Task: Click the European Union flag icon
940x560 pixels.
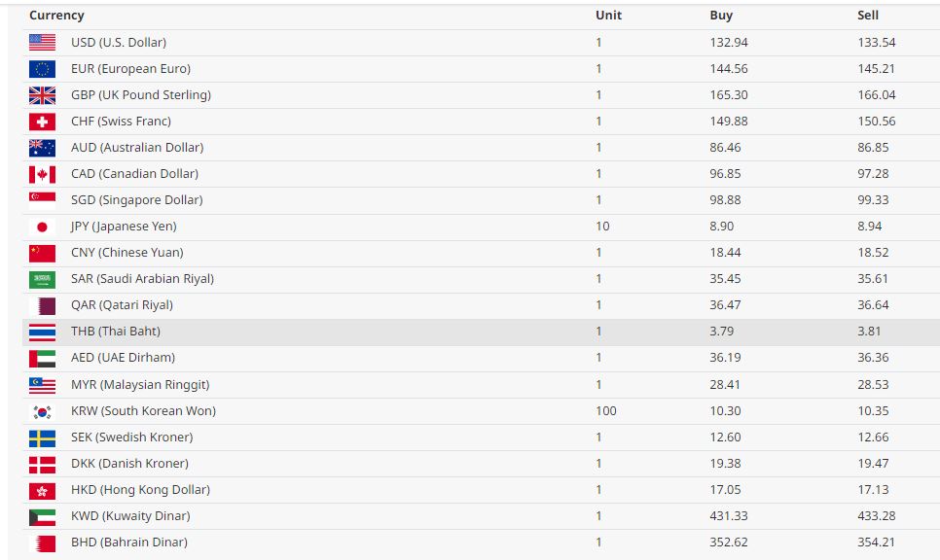Action: 42,69
